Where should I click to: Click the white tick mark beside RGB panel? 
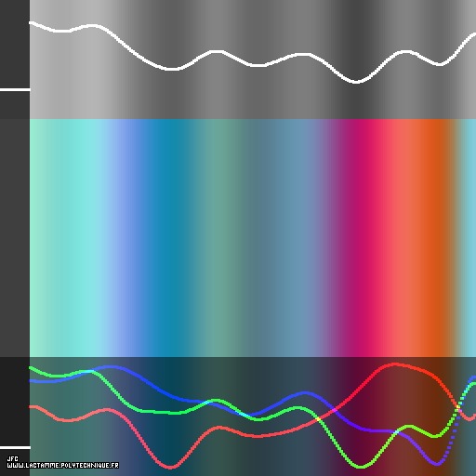pyautogui.click(x=15, y=447)
